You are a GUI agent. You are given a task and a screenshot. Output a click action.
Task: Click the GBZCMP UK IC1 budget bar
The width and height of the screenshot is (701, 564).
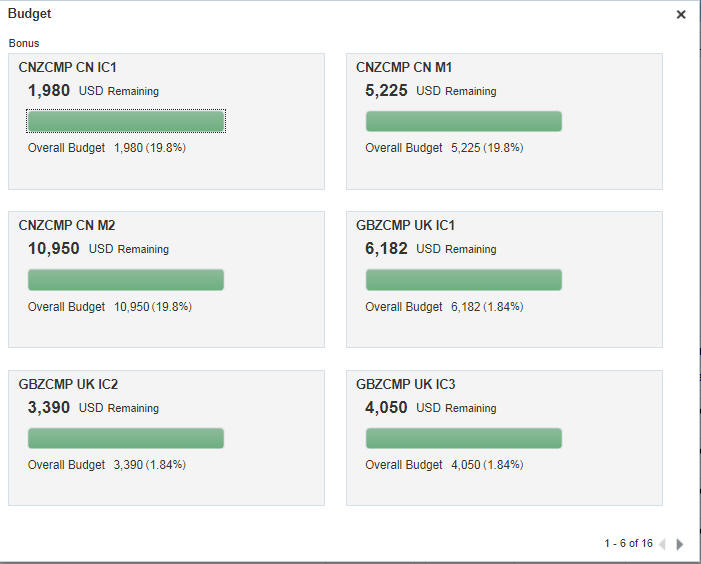pyautogui.click(x=463, y=280)
